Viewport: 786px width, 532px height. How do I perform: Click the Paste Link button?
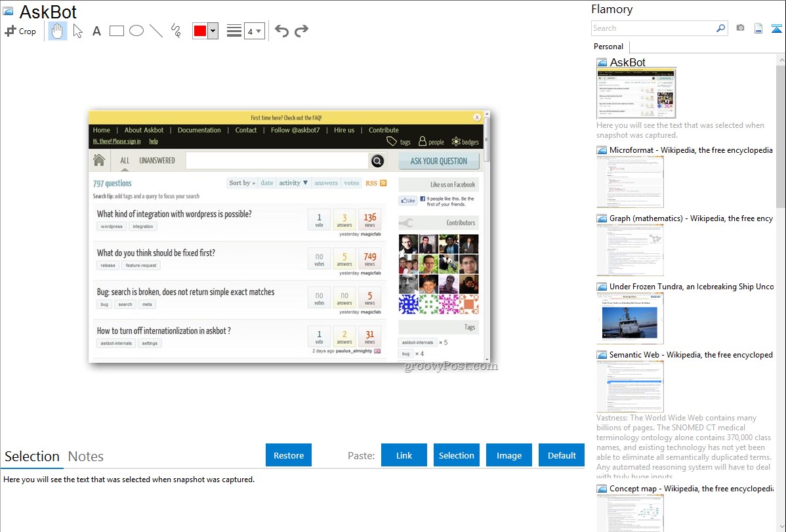(x=404, y=455)
